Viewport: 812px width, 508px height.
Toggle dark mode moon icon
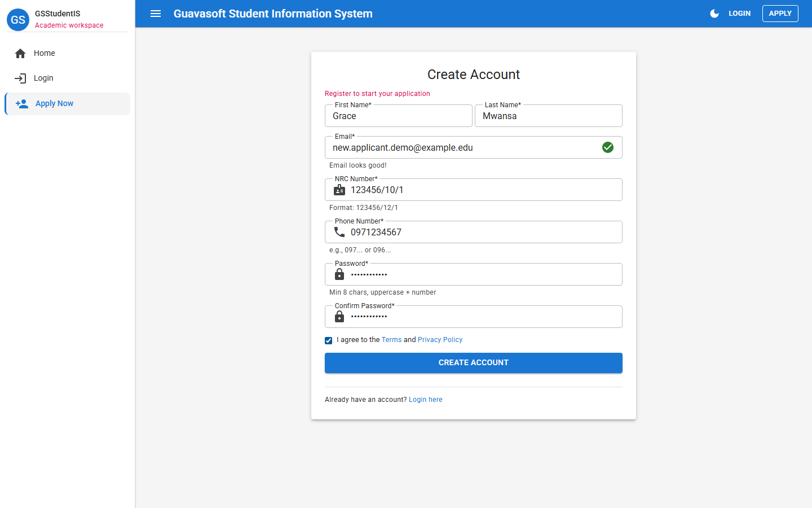[x=714, y=14]
